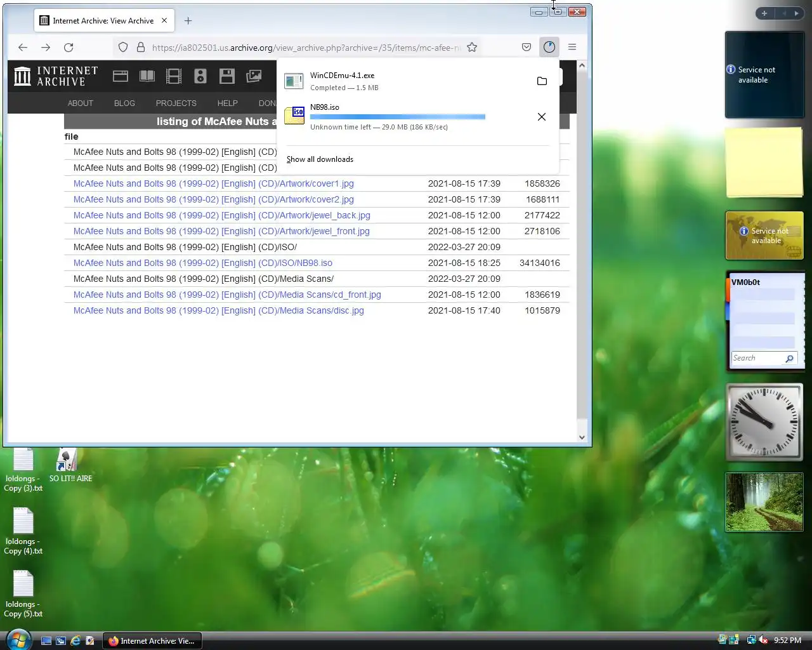Viewport: 812px width, 650px height.
Task: Click the page scrollbar up arrow
Action: point(582,65)
